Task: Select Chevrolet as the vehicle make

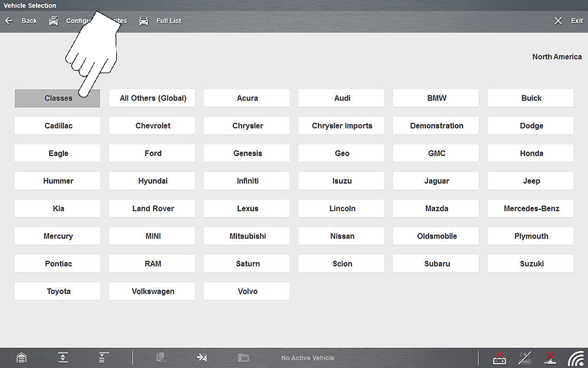Action: pos(152,125)
